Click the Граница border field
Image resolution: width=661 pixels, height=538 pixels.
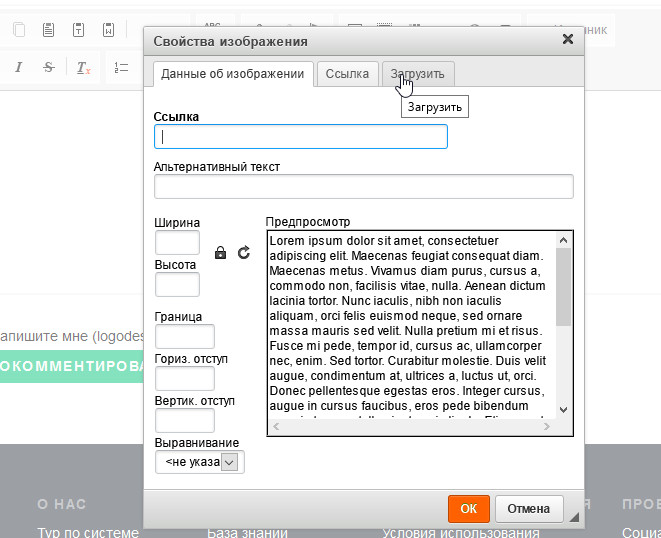point(184,337)
